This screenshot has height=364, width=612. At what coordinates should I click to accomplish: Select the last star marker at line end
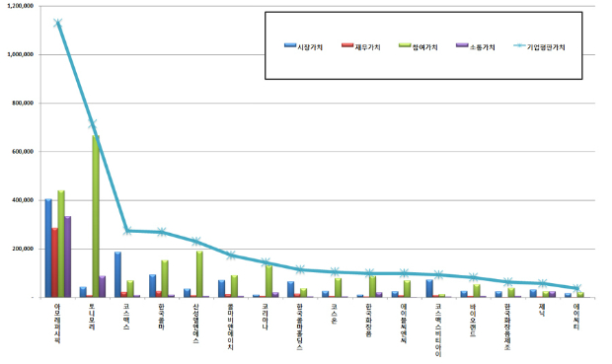(x=577, y=288)
